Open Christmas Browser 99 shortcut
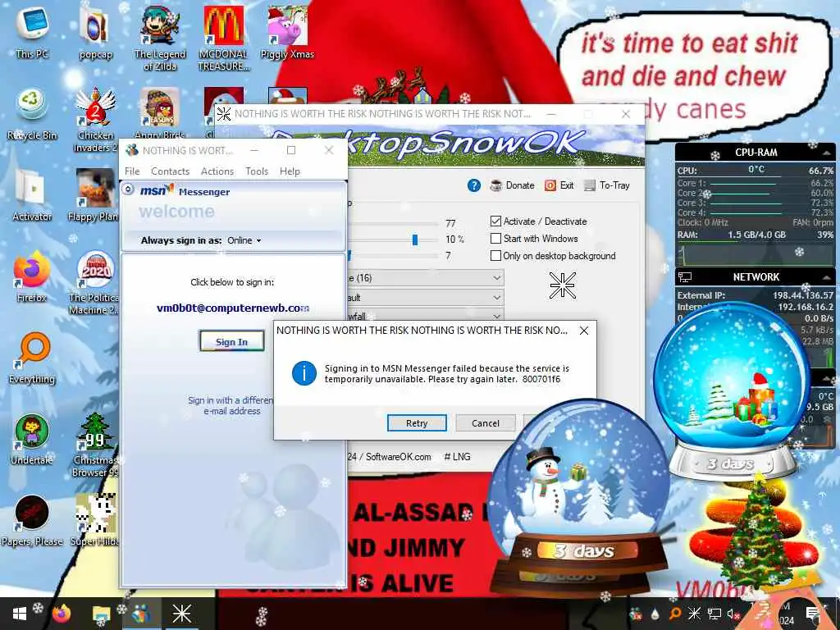The width and height of the screenshot is (840, 630). [95, 445]
